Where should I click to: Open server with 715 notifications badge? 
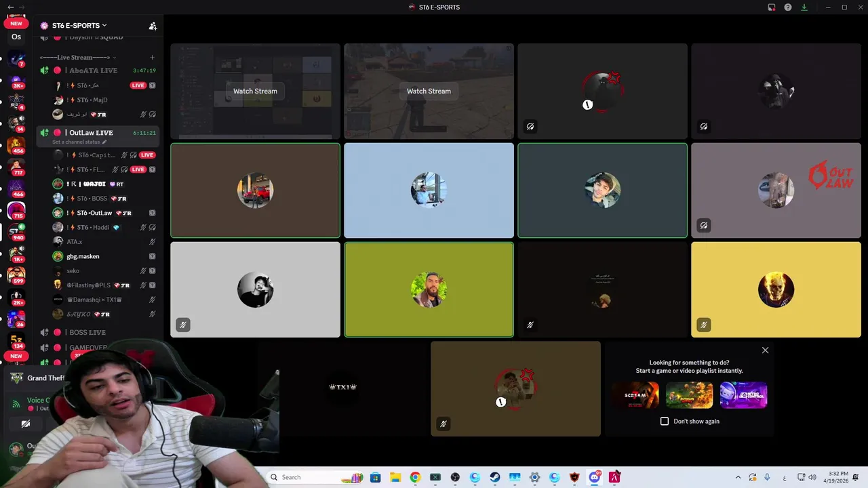[16, 211]
